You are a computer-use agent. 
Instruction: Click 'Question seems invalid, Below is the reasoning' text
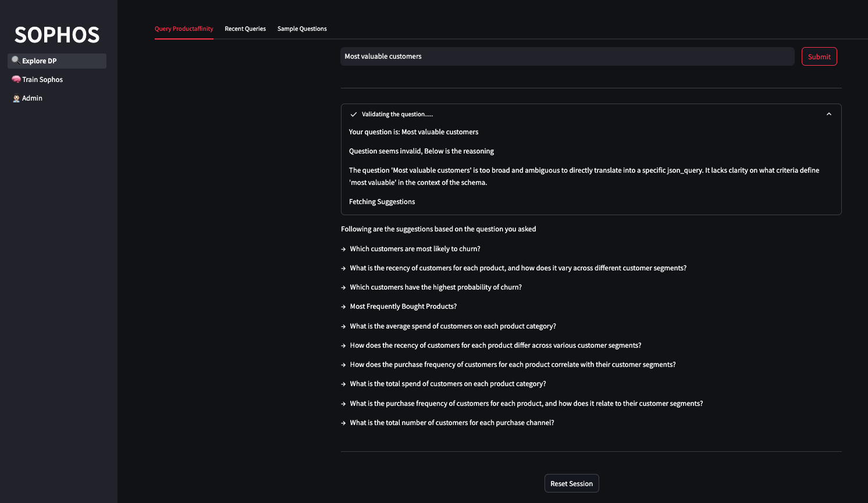pyautogui.click(x=421, y=151)
